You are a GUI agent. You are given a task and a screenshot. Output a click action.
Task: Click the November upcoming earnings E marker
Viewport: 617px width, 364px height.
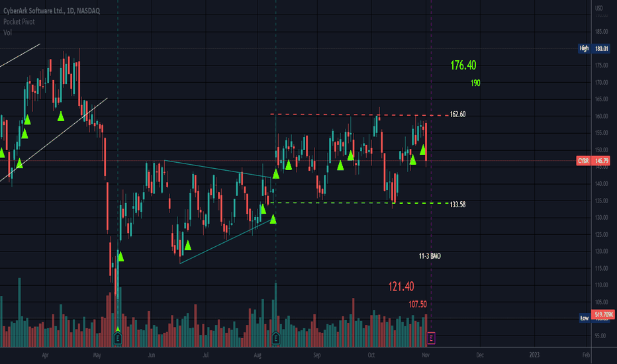tap(431, 338)
